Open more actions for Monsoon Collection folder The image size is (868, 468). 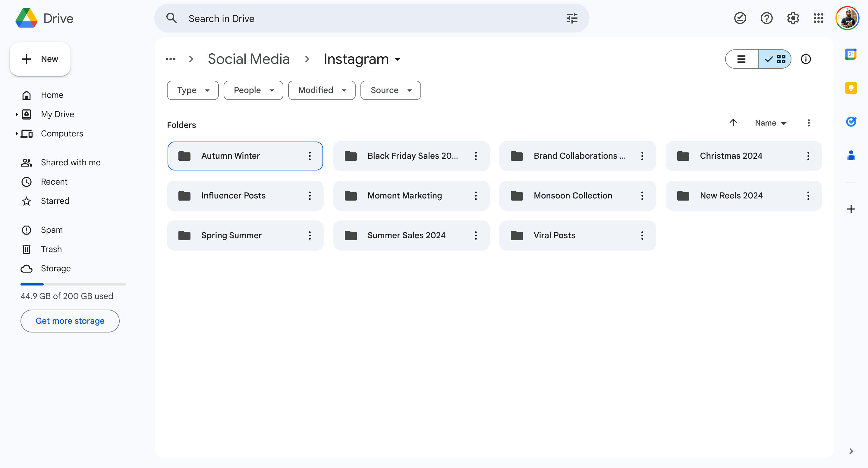point(642,196)
